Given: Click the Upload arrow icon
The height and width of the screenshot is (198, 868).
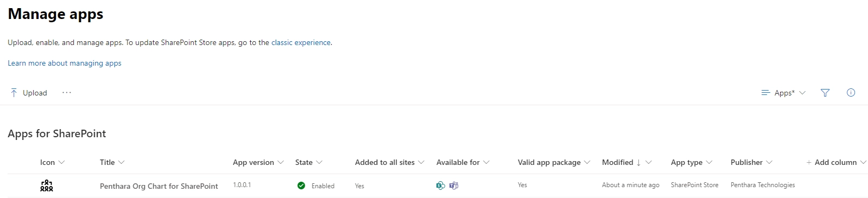Looking at the screenshot, I should tap(14, 93).
